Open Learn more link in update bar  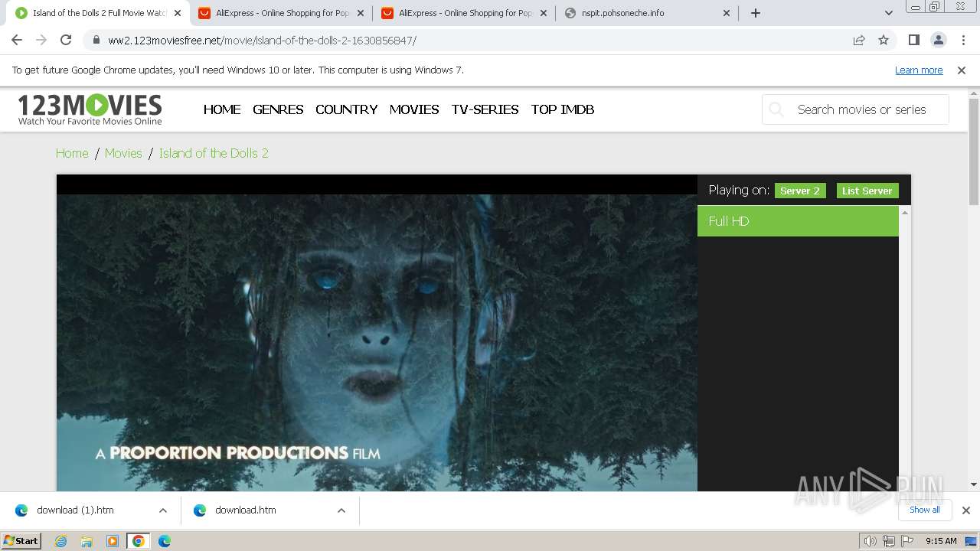[x=919, y=70]
